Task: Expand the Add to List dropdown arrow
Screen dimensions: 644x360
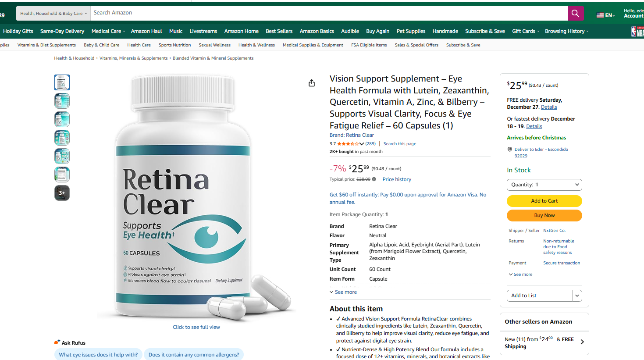Action: (577, 296)
